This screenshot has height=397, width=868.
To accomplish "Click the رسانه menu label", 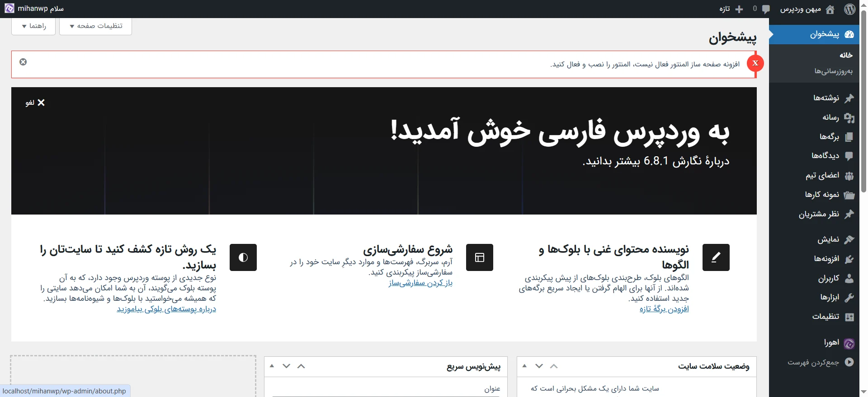I will point(831,117).
